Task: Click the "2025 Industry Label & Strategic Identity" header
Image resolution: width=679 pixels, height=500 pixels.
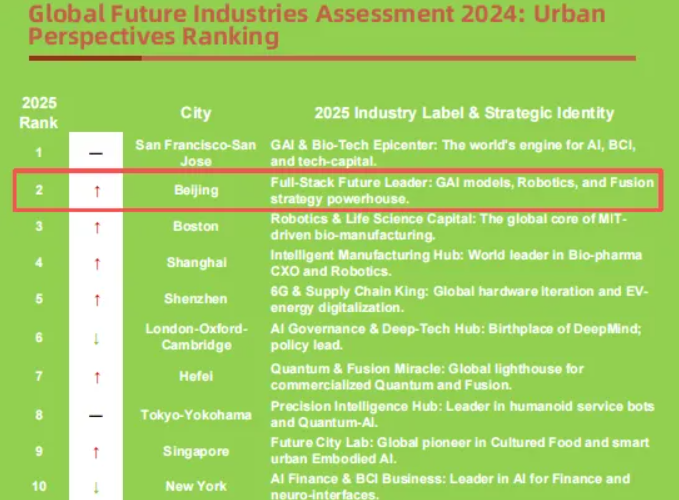Action: point(464,113)
